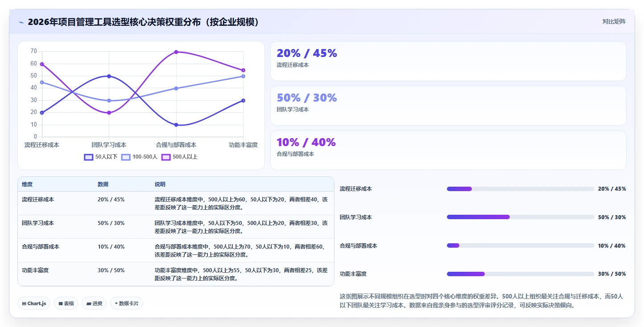Click the 100-500人 point at 流程迁移成本

coord(42,82)
